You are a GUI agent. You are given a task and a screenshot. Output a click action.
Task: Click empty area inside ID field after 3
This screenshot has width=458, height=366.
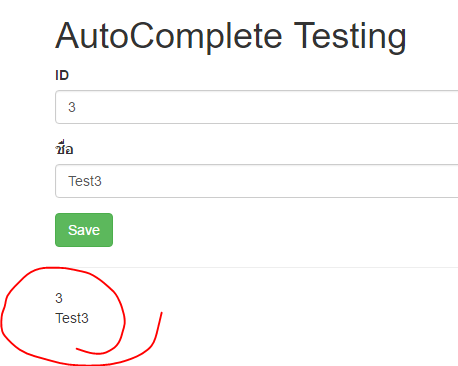(267, 107)
